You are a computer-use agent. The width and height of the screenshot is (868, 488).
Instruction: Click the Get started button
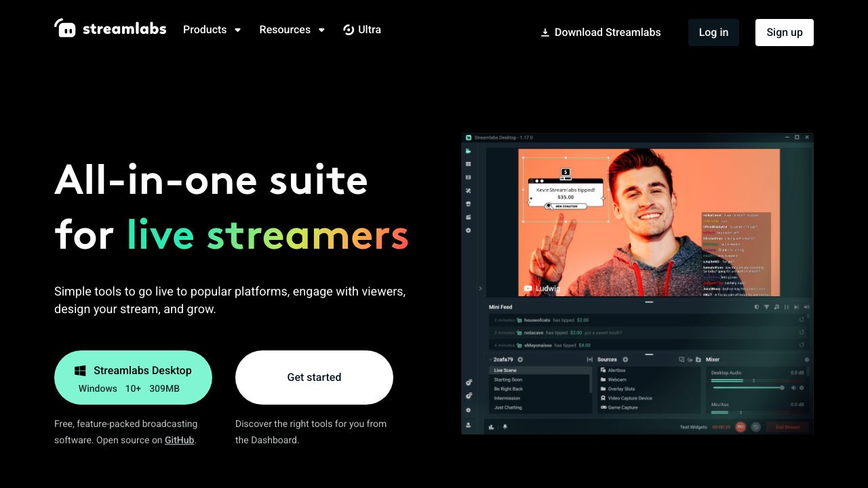click(314, 378)
